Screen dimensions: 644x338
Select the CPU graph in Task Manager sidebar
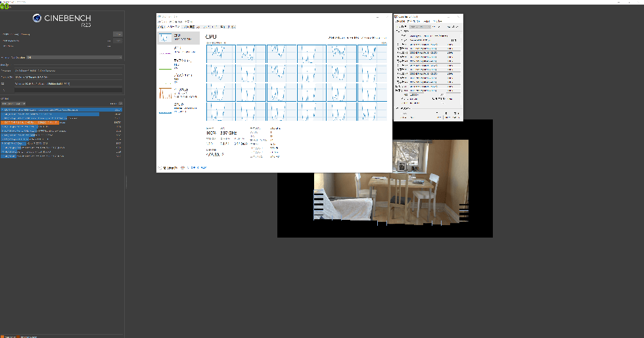[x=178, y=38]
